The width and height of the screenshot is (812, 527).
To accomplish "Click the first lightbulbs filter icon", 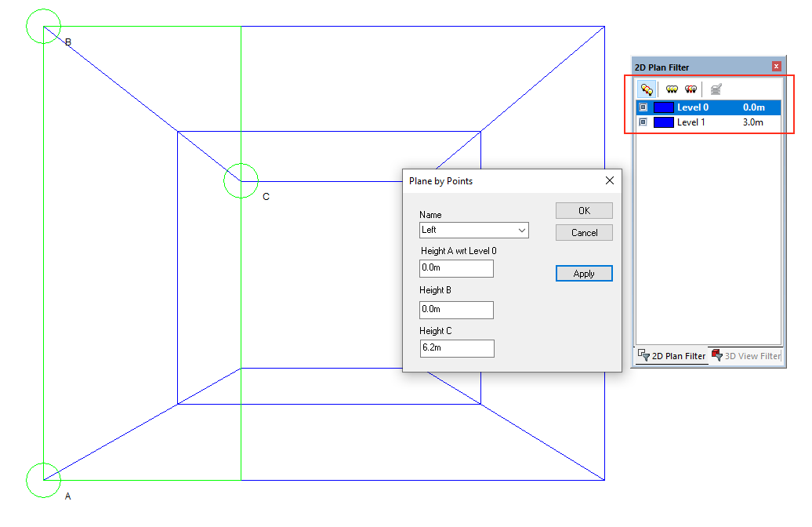I will coord(647,89).
